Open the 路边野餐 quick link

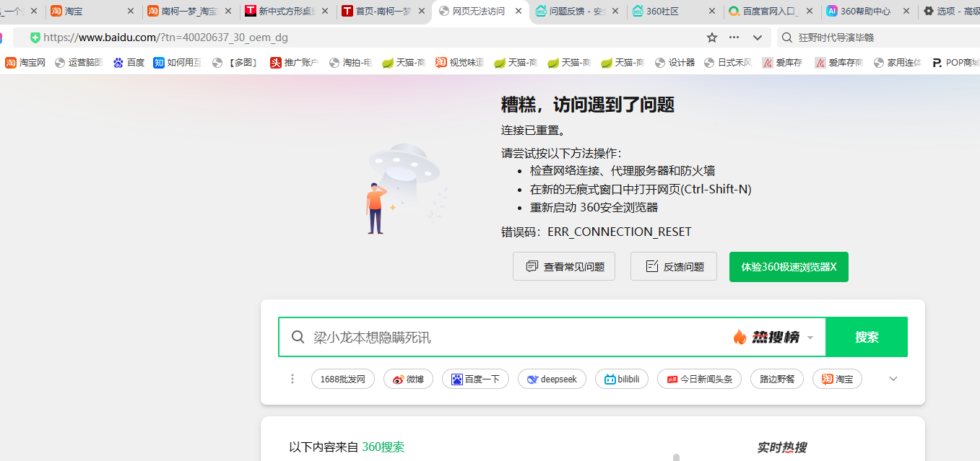click(777, 379)
